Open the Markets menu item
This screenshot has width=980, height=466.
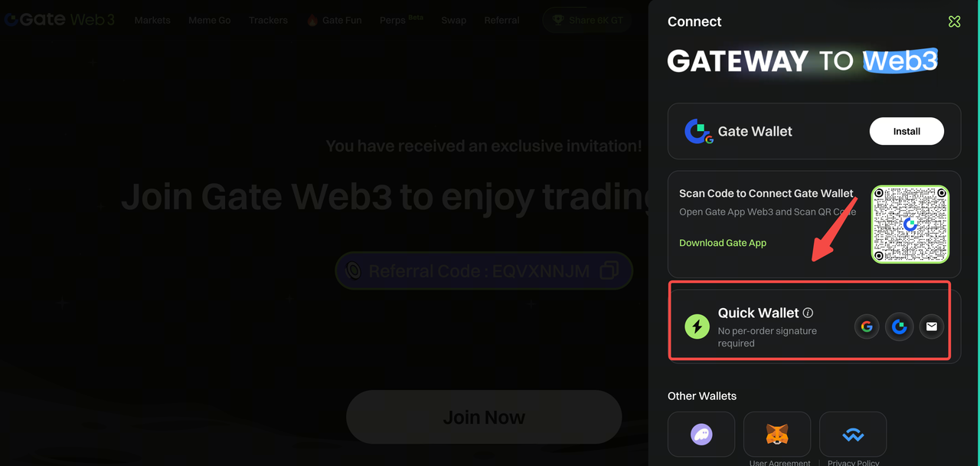[x=152, y=20]
